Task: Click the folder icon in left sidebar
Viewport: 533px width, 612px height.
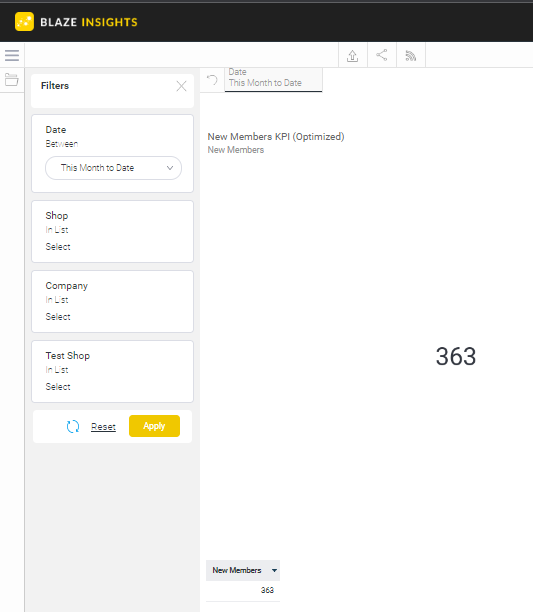Action: click(x=12, y=80)
